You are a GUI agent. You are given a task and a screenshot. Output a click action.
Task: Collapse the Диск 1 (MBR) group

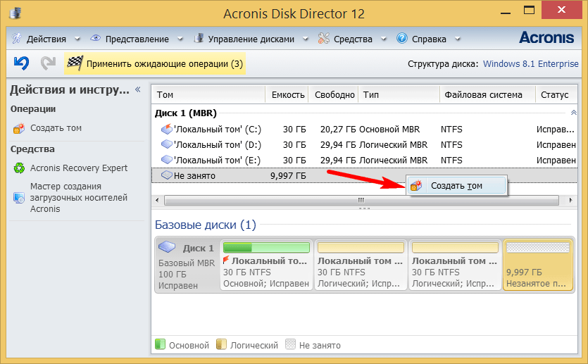pyautogui.click(x=573, y=113)
